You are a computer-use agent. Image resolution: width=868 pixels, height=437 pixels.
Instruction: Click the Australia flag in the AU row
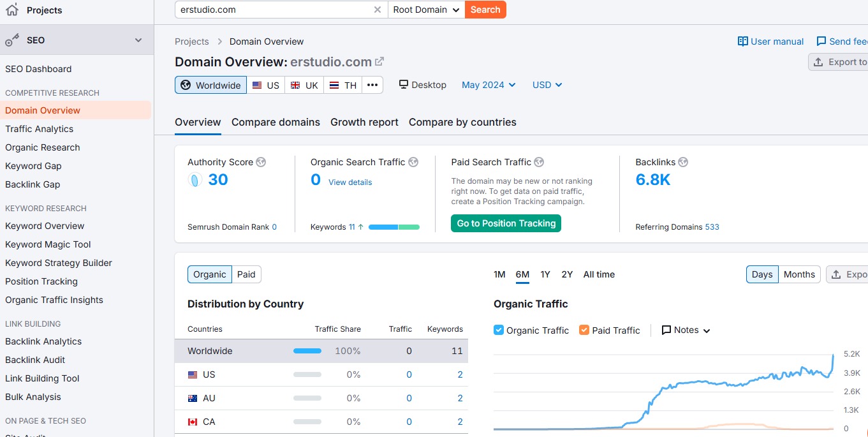193,399
